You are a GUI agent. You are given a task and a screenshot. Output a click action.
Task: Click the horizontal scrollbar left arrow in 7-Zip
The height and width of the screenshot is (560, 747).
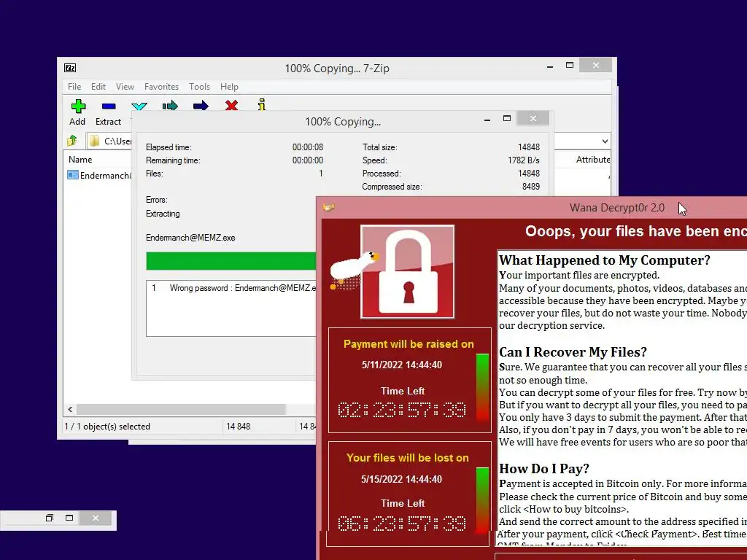pyautogui.click(x=70, y=409)
